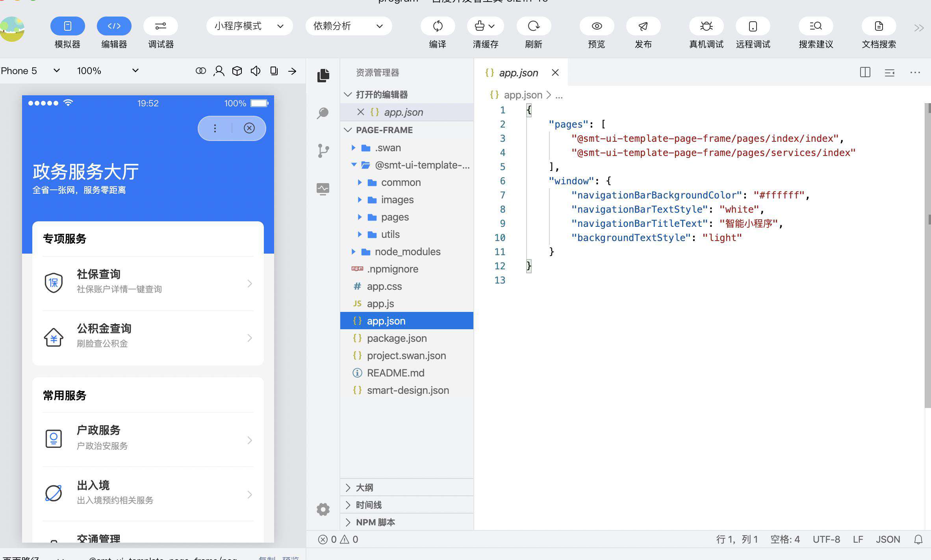Open the app.js file
931x560 pixels.
(407, 304)
